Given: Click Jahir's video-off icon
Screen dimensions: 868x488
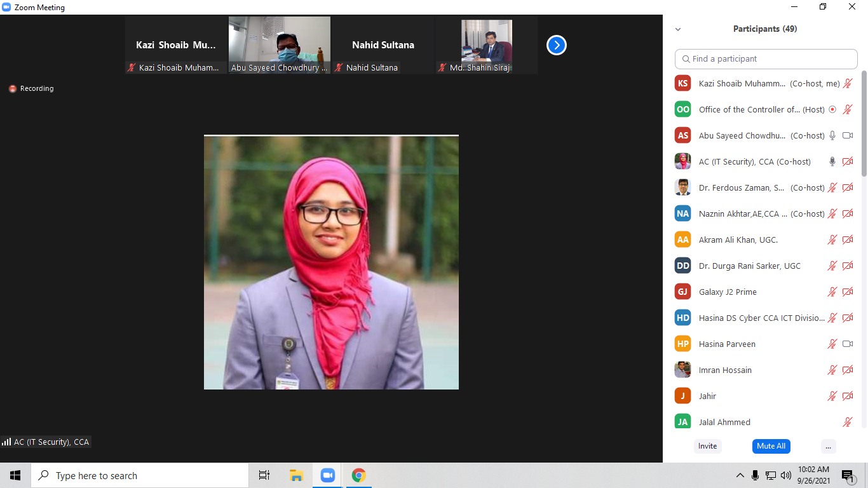Looking at the screenshot, I should click(847, 396).
